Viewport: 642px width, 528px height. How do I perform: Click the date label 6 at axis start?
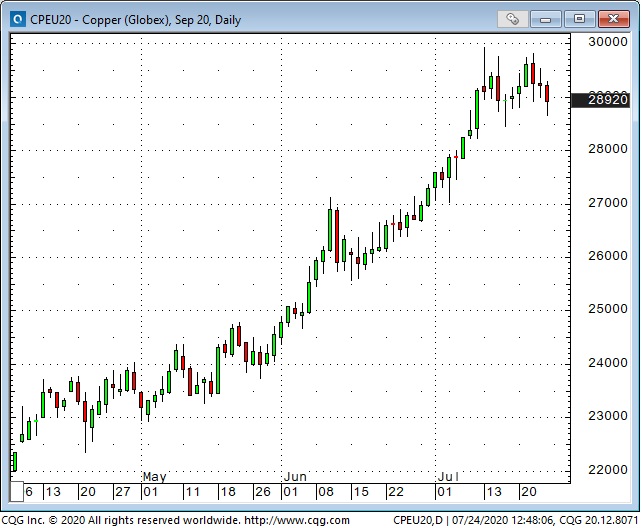(x=29, y=492)
